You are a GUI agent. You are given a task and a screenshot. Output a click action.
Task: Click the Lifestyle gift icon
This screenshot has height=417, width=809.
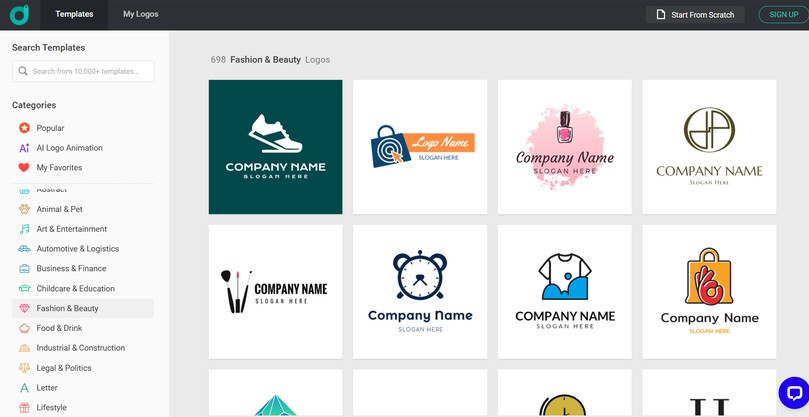point(24,408)
